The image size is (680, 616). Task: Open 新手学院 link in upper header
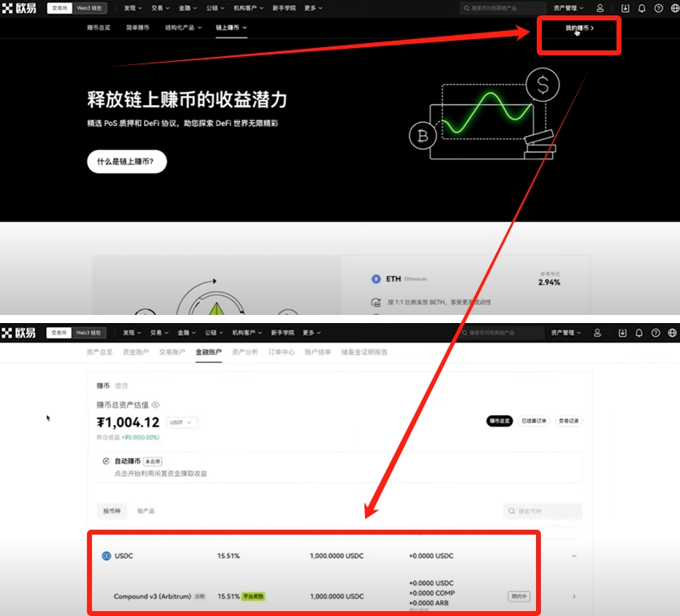point(284,8)
